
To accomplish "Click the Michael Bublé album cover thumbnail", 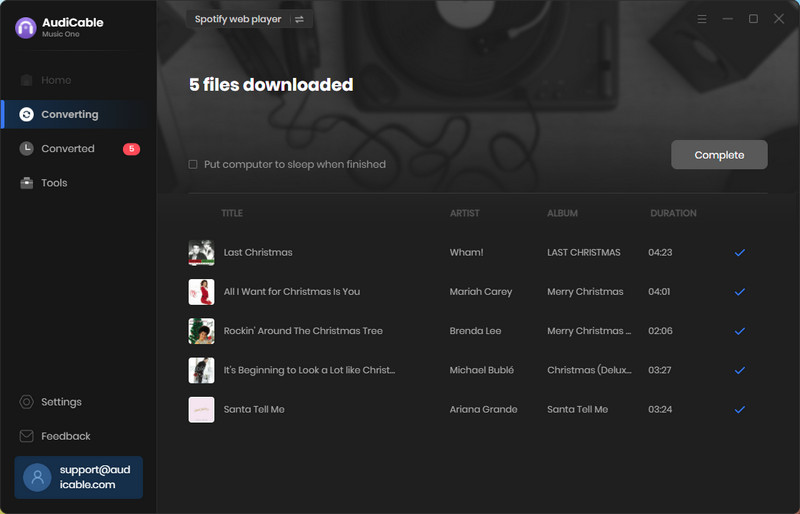I will [x=201, y=370].
